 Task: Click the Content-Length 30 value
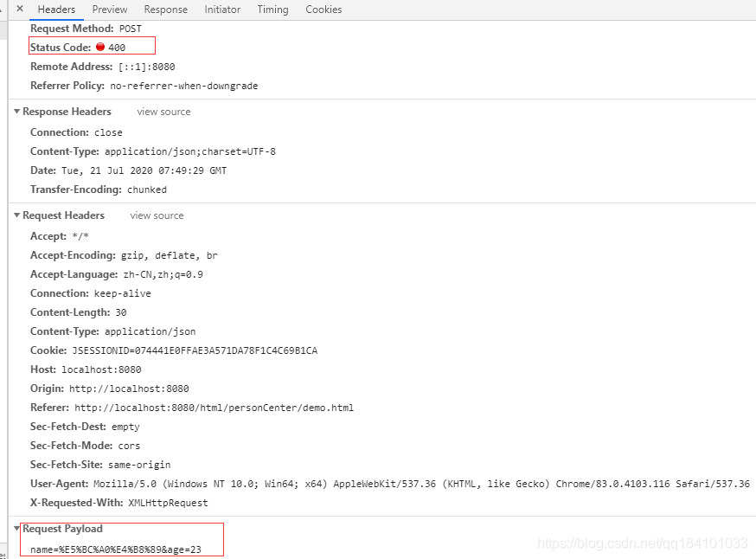point(121,312)
